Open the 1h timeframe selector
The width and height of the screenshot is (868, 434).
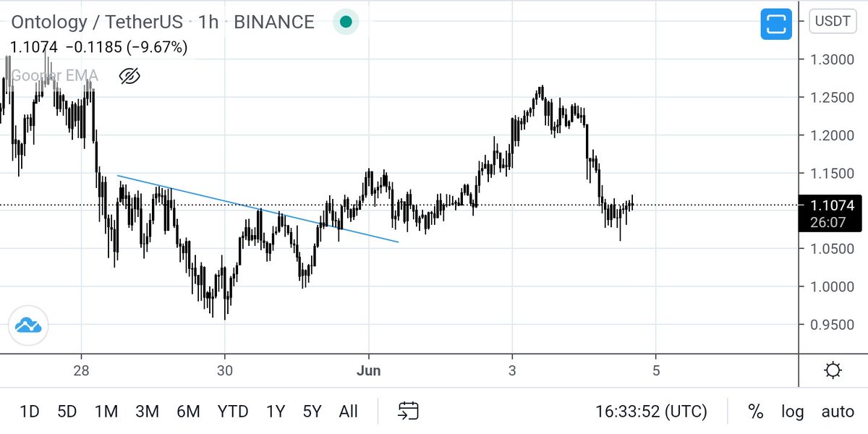coord(208,22)
